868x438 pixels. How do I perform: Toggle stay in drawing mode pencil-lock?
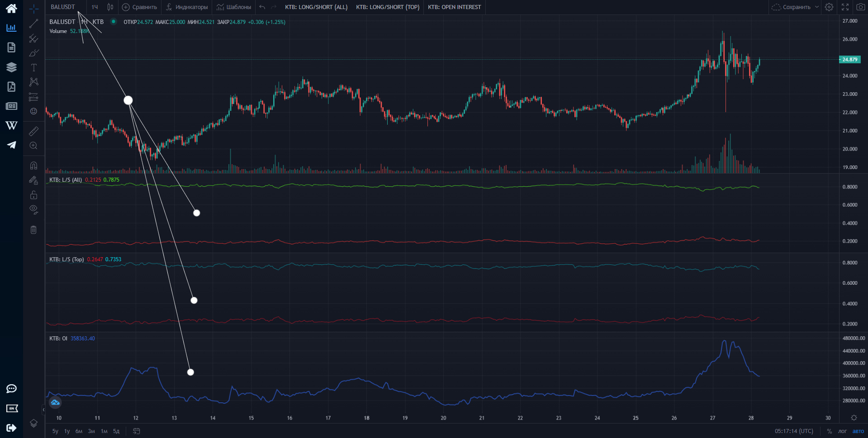[x=34, y=180]
